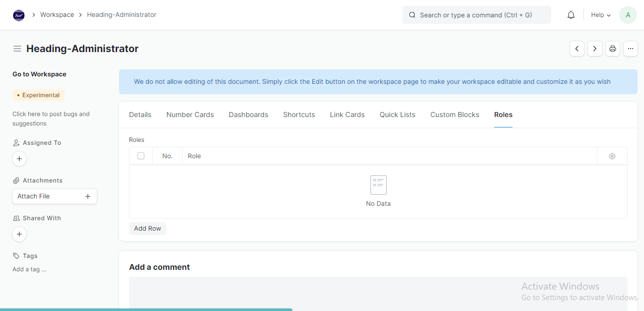Click the No Data text

(x=379, y=204)
